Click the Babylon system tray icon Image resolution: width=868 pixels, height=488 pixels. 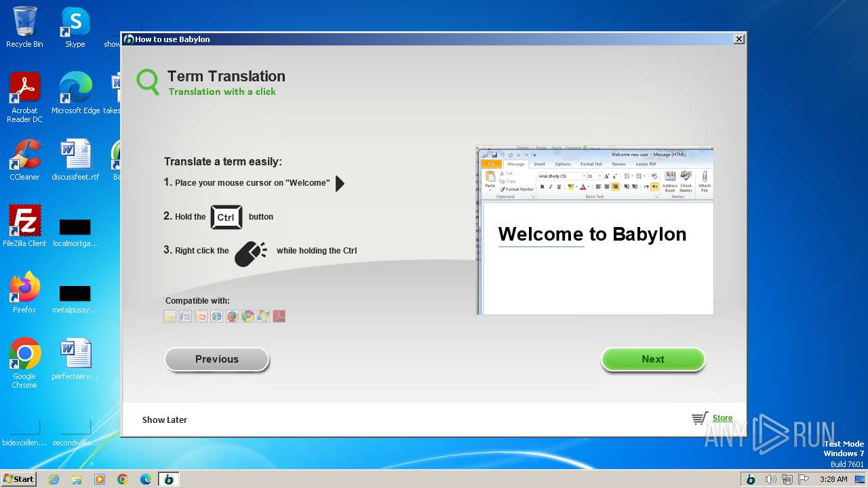tap(751, 479)
